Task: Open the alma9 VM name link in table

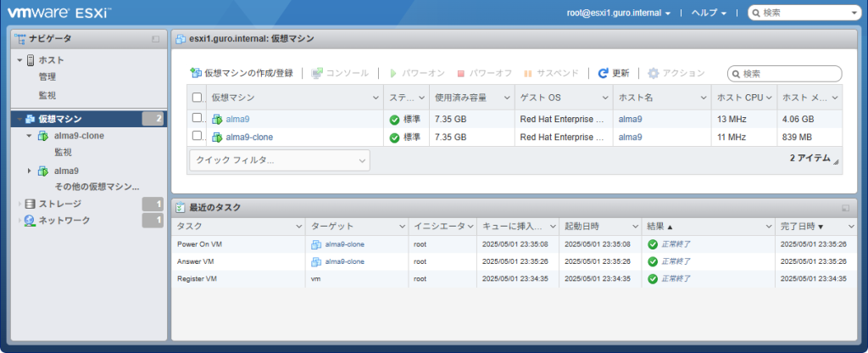Action: pos(237,119)
